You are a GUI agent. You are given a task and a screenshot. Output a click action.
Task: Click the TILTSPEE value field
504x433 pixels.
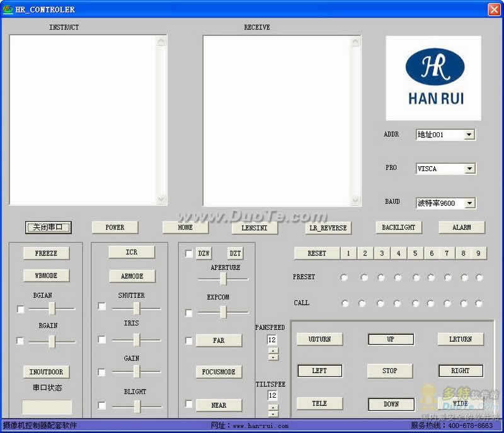(x=272, y=395)
